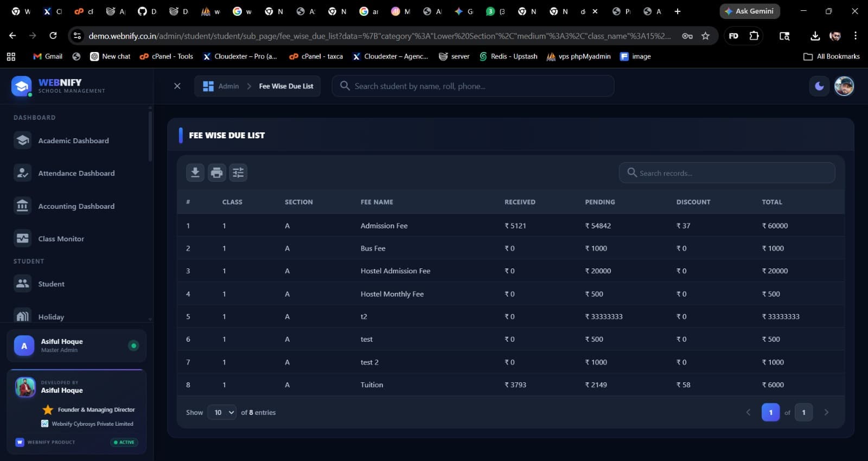868x461 pixels.
Task: Open the column settings filter icon
Action: coord(238,172)
